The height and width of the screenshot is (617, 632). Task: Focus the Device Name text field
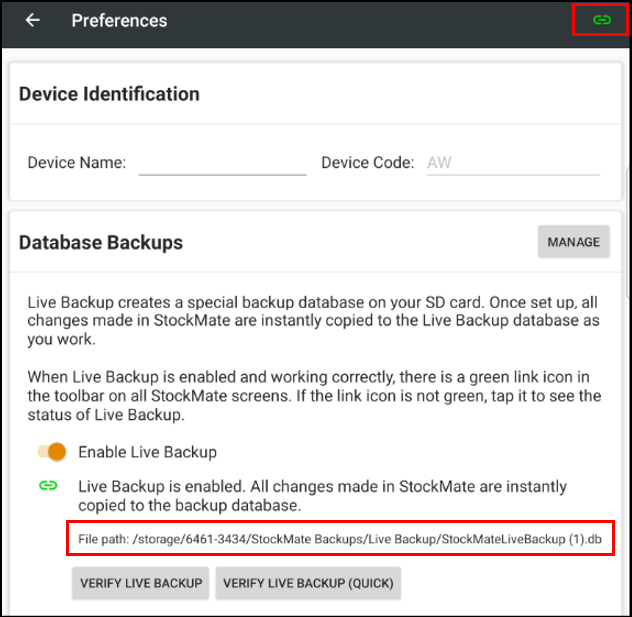tap(222, 162)
